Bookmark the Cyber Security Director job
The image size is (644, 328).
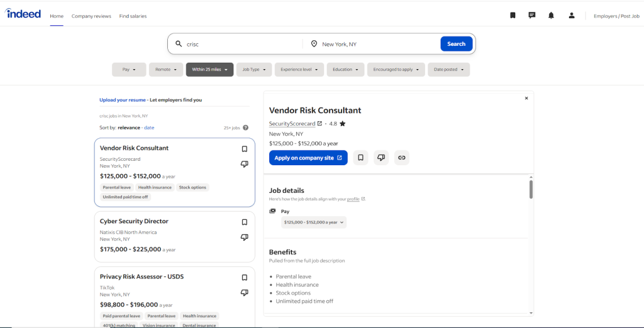[x=245, y=222]
